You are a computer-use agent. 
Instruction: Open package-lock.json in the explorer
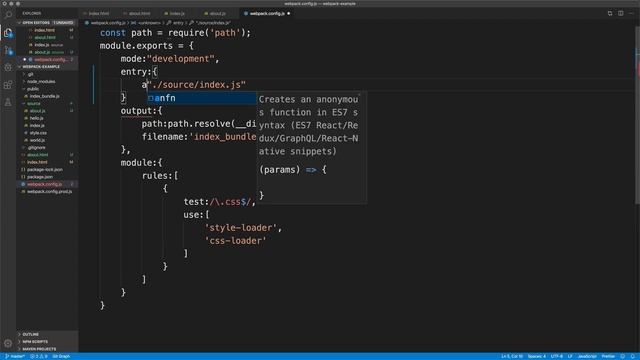44,170
